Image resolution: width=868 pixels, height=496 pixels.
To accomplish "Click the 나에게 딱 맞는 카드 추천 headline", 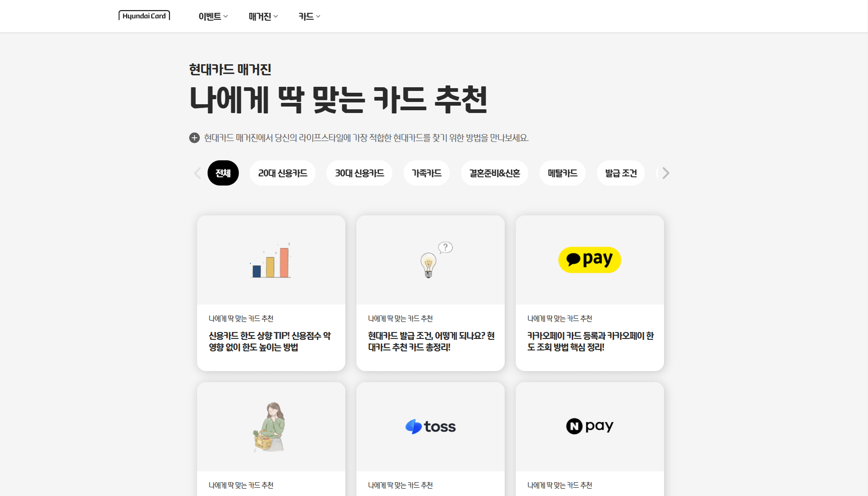I will pos(338,100).
